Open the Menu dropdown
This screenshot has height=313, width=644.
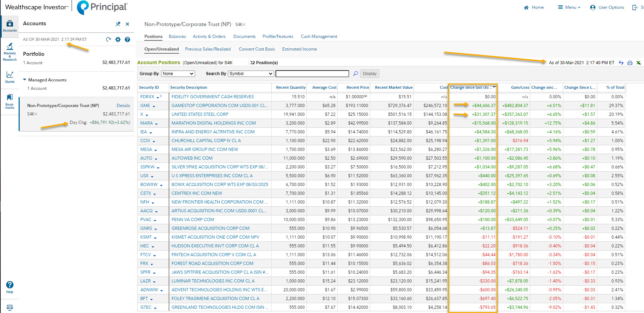[x=569, y=7]
